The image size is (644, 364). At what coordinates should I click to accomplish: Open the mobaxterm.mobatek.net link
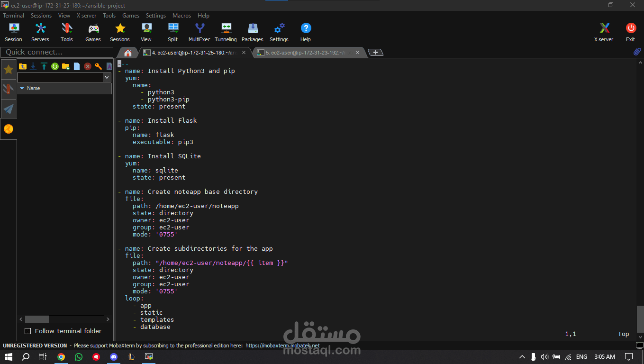[282, 346]
